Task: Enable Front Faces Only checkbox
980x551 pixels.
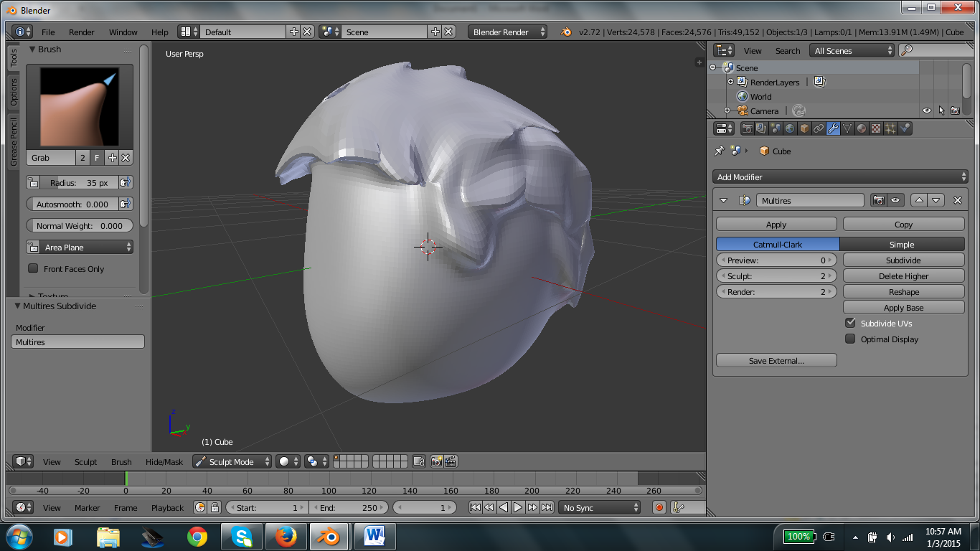Action: tap(33, 269)
